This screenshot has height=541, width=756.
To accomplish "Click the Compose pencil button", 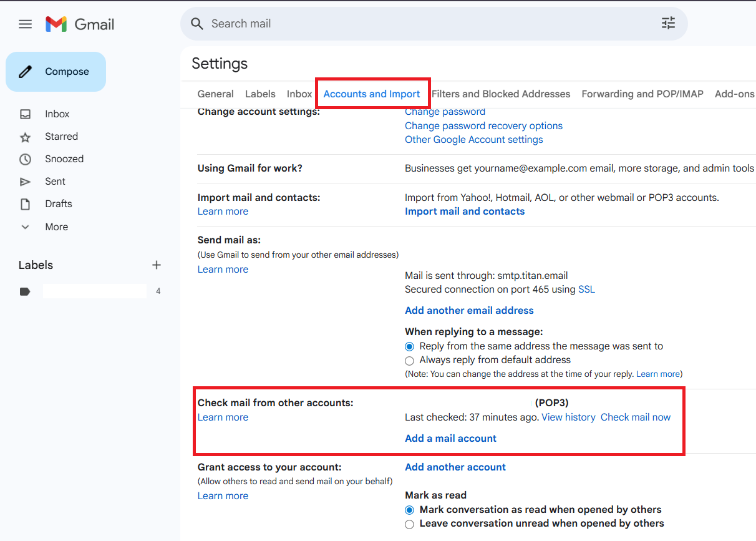I will click(56, 72).
